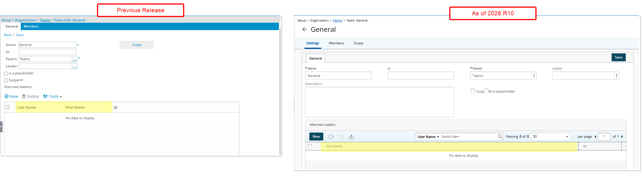Click the Back link in previous release

coord(8,35)
